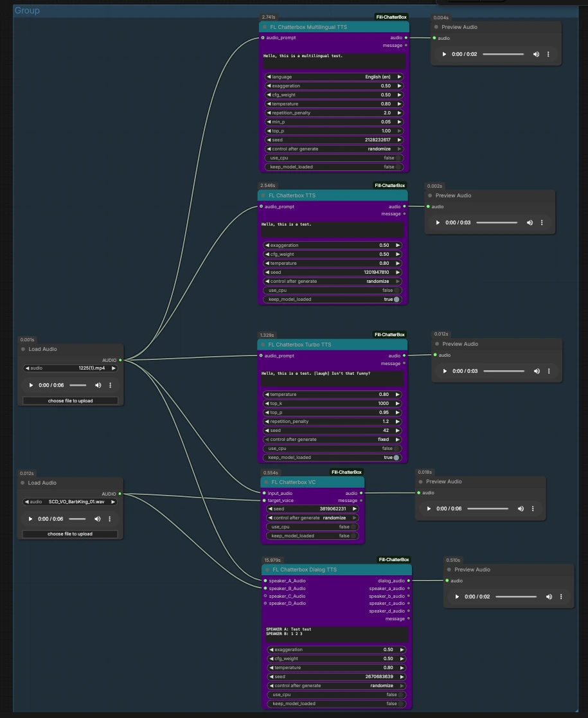
Task: Decrease seed on Chatterbox VC node
Action: click(x=271, y=509)
